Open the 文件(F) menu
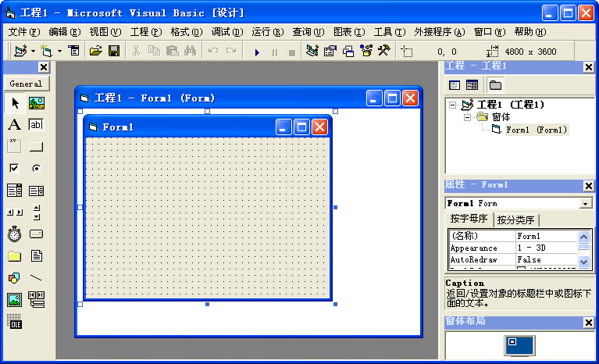599x364 pixels. click(x=23, y=32)
